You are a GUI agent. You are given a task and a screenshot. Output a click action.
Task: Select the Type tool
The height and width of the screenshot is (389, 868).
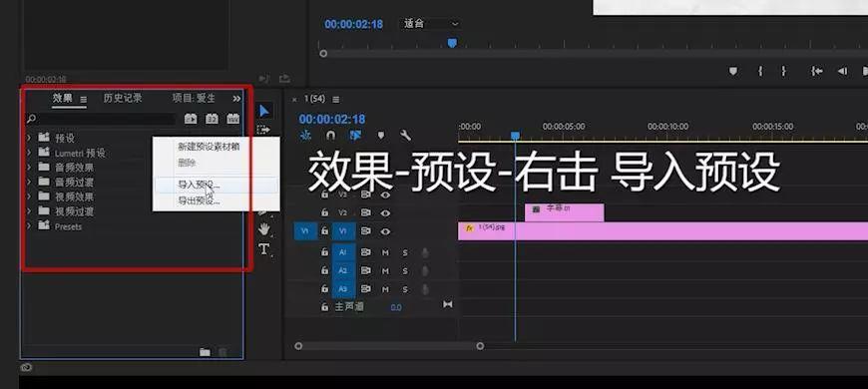point(264,249)
